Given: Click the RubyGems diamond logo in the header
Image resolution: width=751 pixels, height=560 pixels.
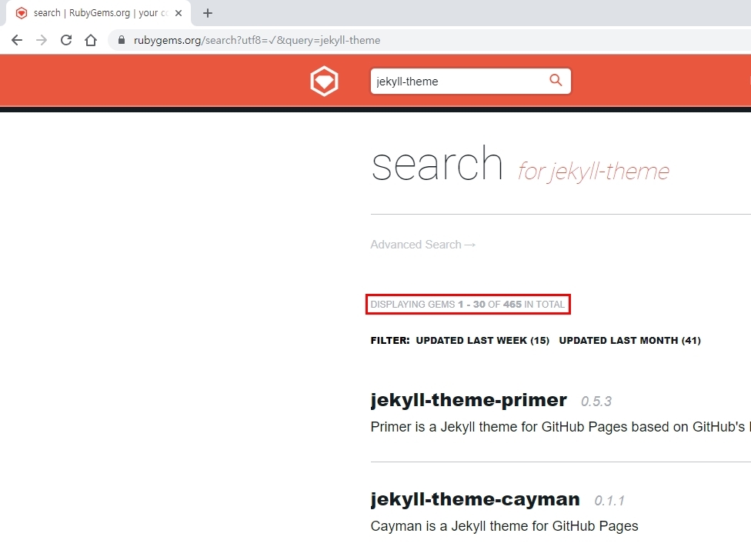Looking at the screenshot, I should pos(324,82).
